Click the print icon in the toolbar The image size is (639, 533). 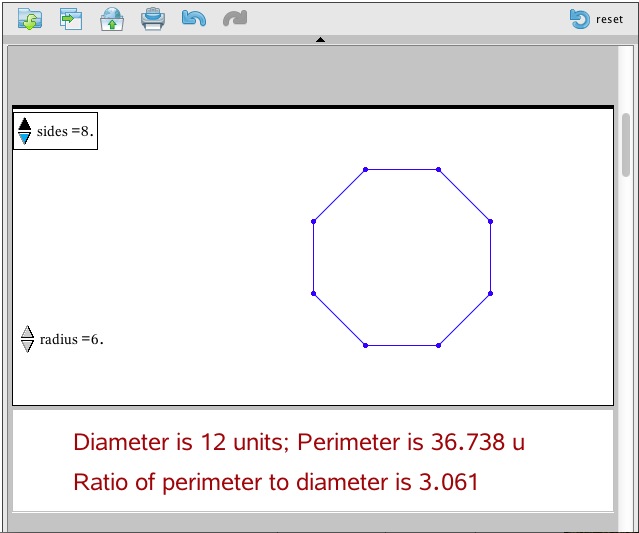153,19
